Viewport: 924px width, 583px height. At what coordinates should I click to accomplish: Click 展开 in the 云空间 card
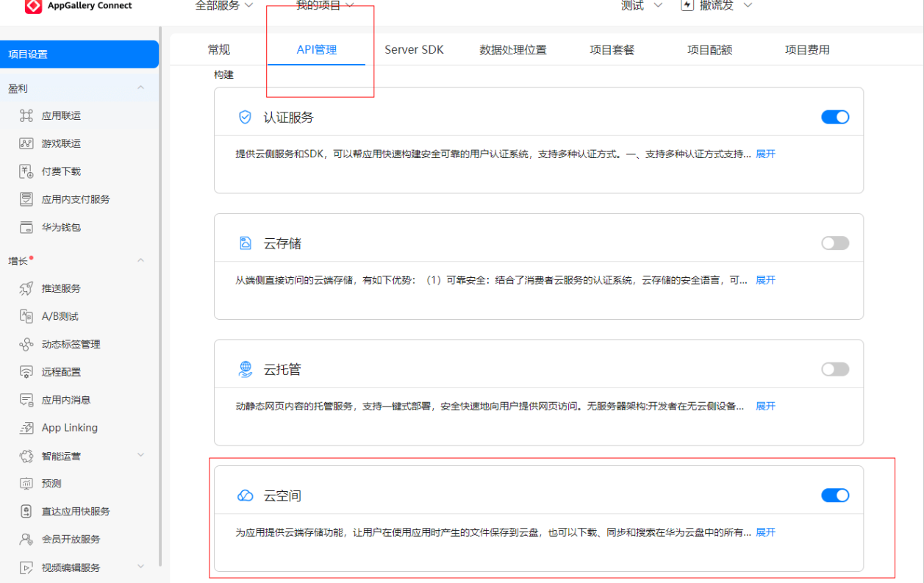coord(765,532)
